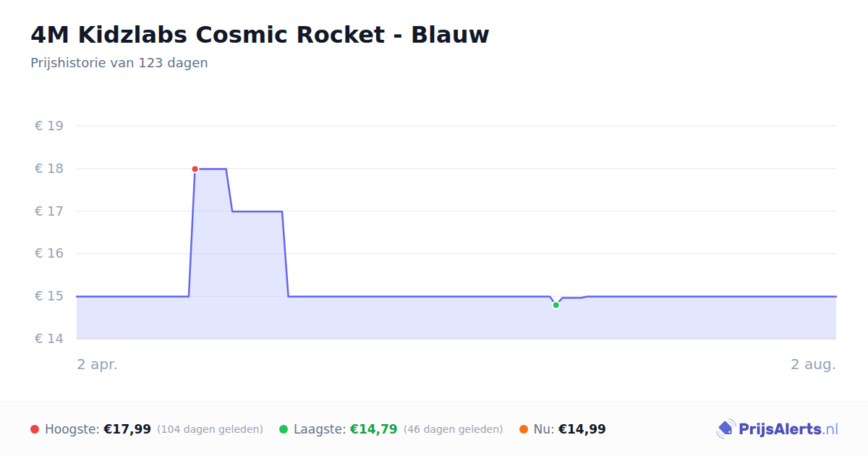Image resolution: width=868 pixels, height=456 pixels.
Task: Open the PrijsAlerts.nl link
Action: pyautogui.click(x=777, y=429)
